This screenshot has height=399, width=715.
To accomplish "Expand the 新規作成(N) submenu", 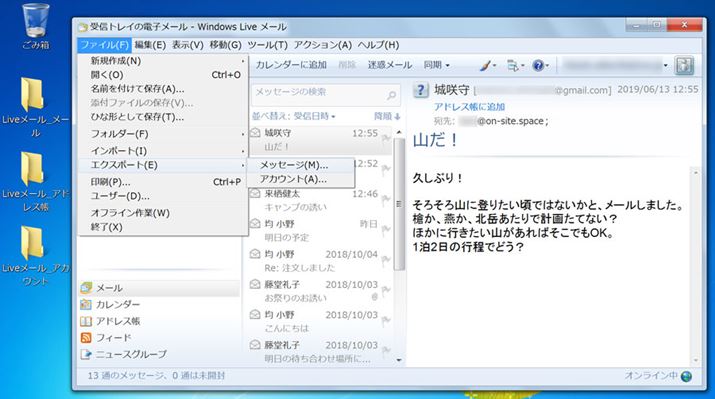I will [x=163, y=61].
